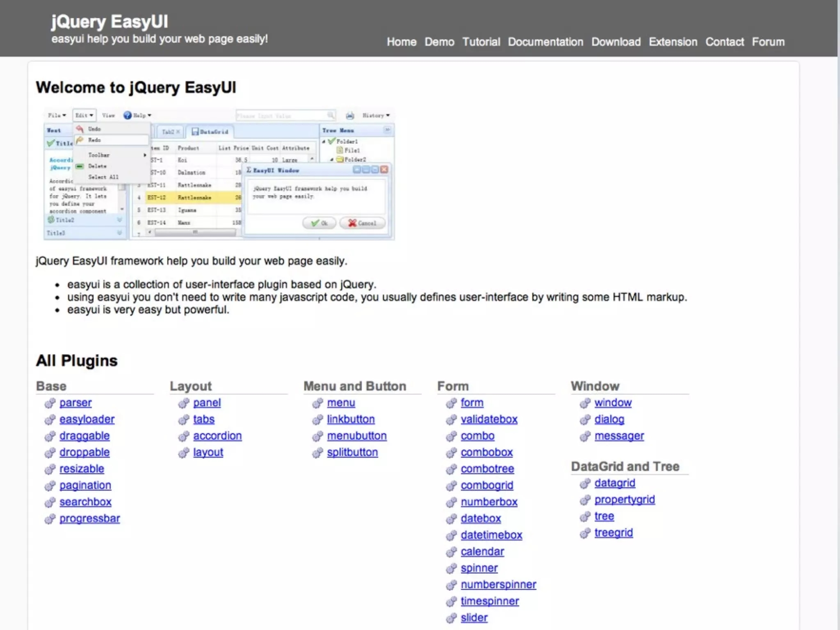Image resolution: width=840 pixels, height=630 pixels.
Task: Open the droppable plugin link
Action: pyautogui.click(x=84, y=452)
